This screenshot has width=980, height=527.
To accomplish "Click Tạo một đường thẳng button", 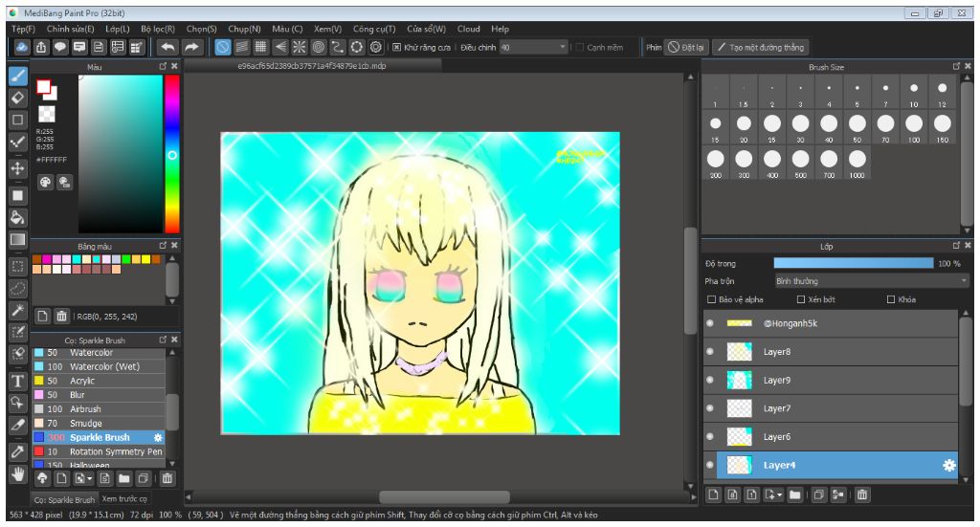I will coord(760,47).
